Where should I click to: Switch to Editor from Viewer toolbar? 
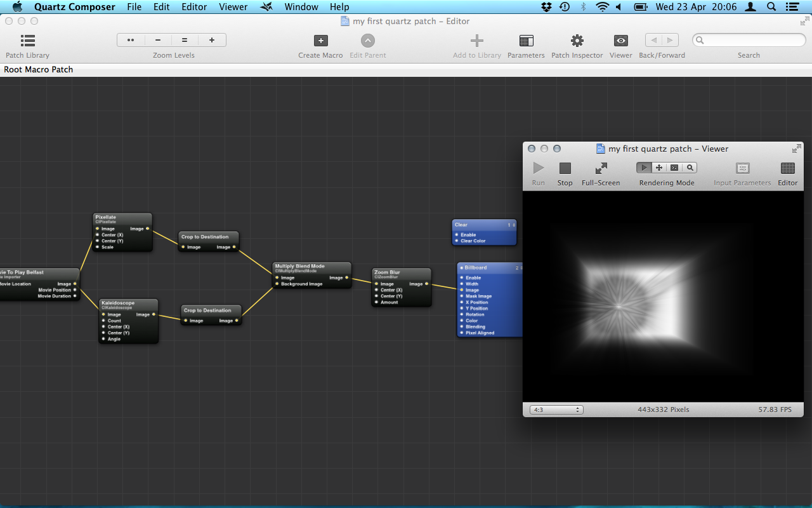[787, 168]
